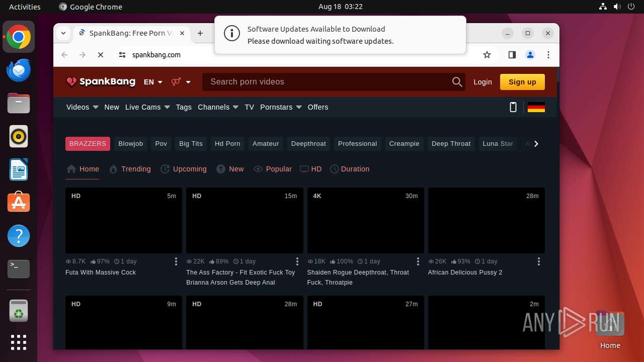Open the Offers menu item

318,107
